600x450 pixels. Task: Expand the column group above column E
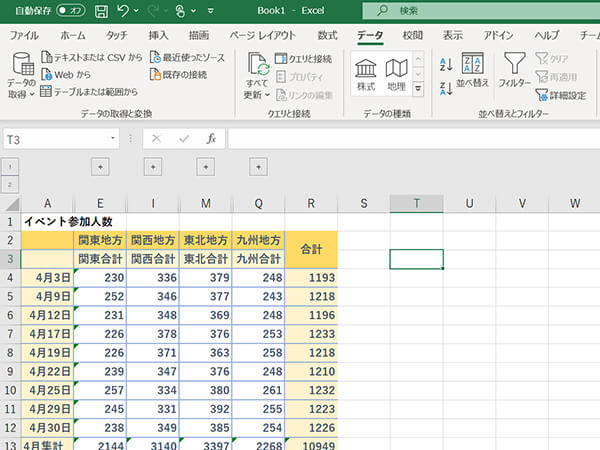pos(99,166)
